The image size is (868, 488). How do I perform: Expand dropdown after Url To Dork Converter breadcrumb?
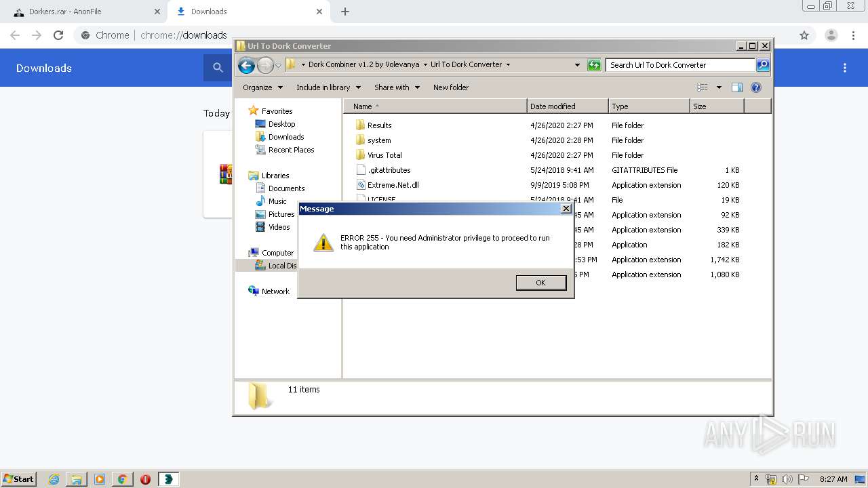(x=508, y=65)
